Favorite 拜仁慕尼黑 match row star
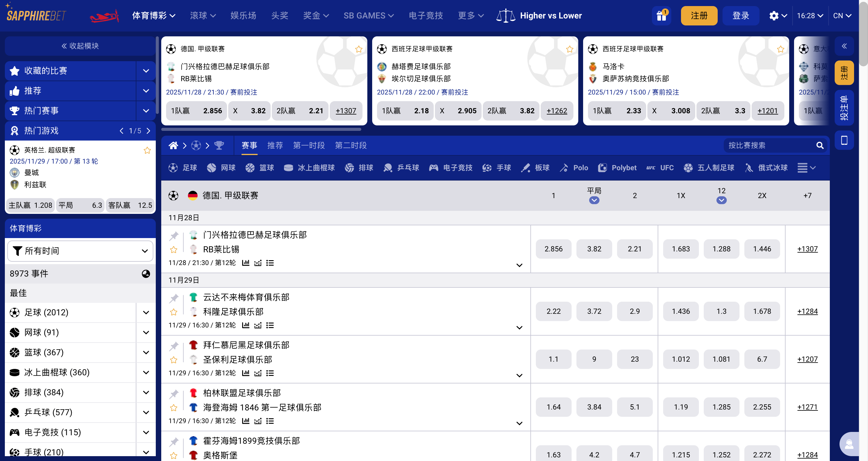This screenshot has width=868, height=461. (174, 360)
